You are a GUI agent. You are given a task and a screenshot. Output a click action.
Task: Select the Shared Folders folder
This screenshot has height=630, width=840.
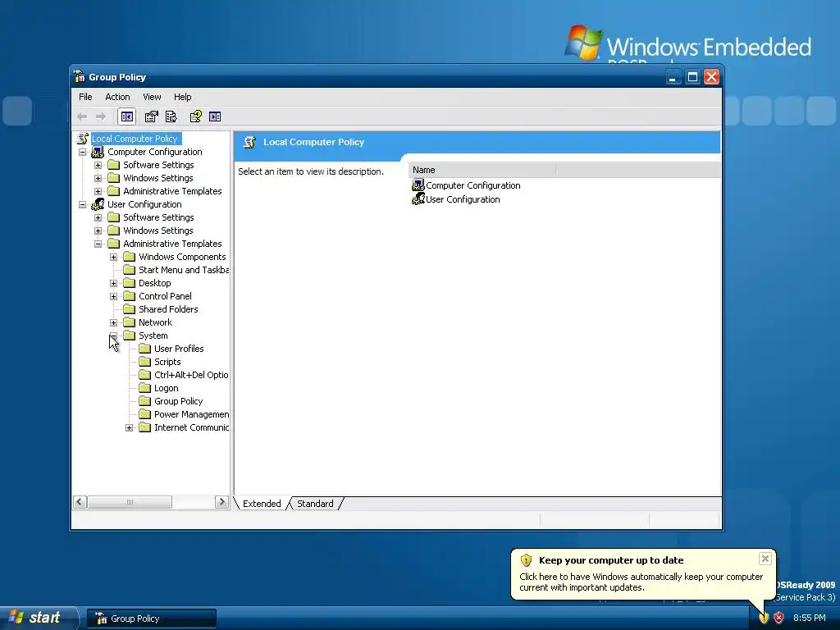tap(168, 309)
